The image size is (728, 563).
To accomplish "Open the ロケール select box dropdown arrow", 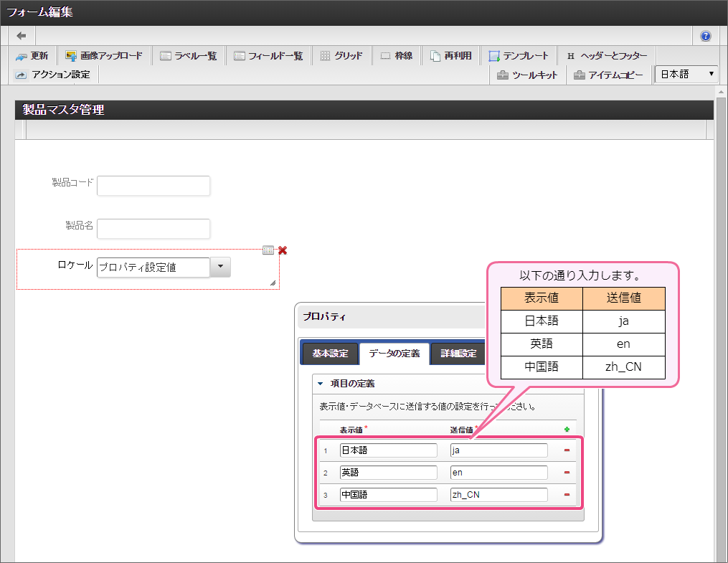I will tap(220, 267).
